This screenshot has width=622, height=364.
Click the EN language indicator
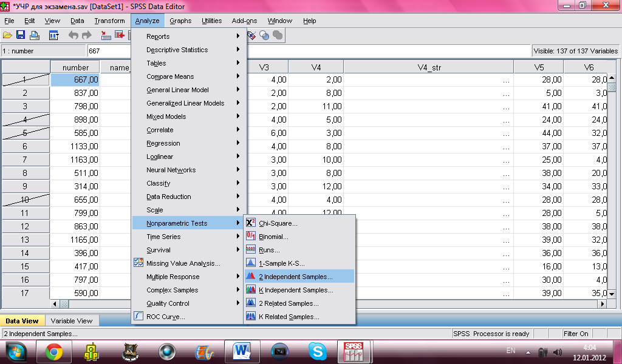[511, 351]
